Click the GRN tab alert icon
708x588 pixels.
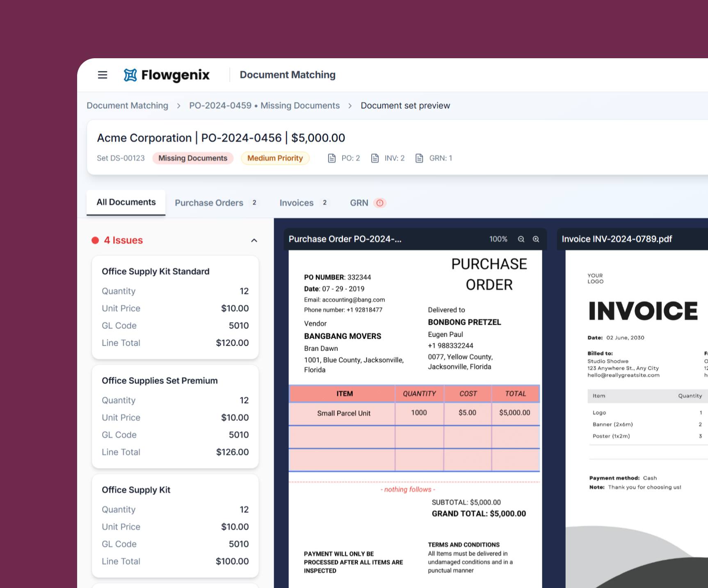(380, 203)
